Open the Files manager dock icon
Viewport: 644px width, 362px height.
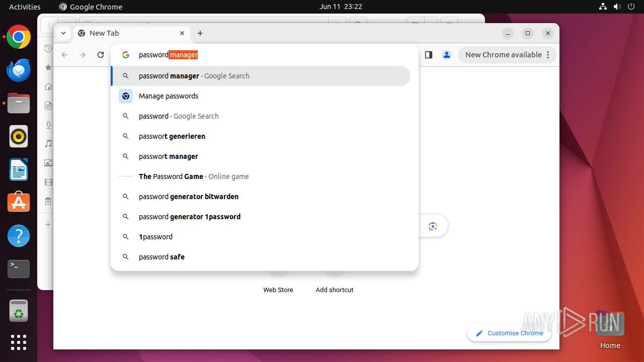pos(19,104)
